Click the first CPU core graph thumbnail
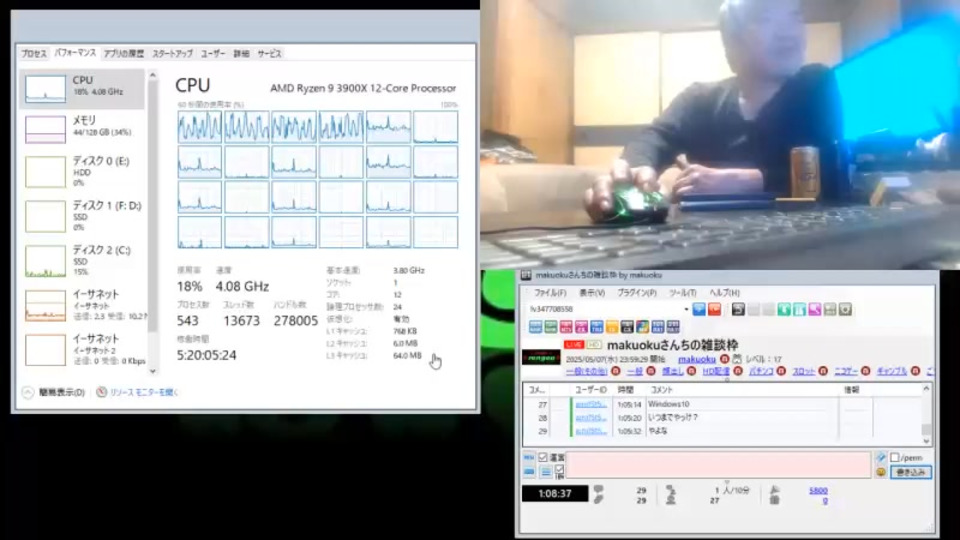Screen dimensions: 960x540 coord(200,127)
